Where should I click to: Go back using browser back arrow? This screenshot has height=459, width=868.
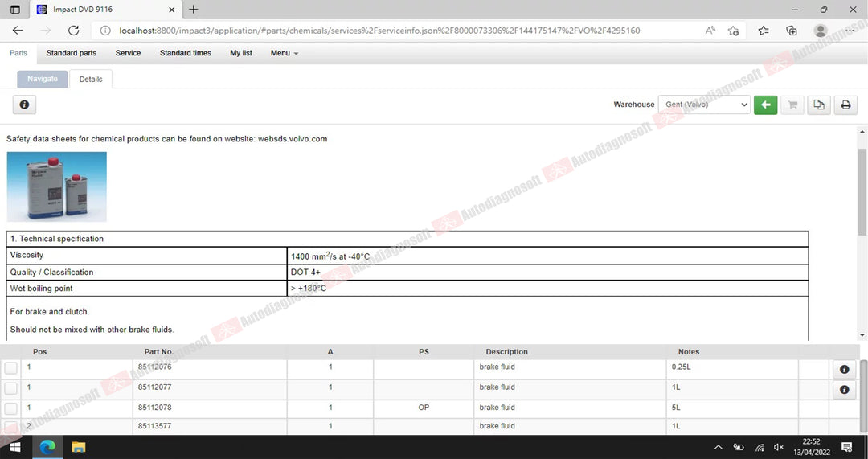18,31
